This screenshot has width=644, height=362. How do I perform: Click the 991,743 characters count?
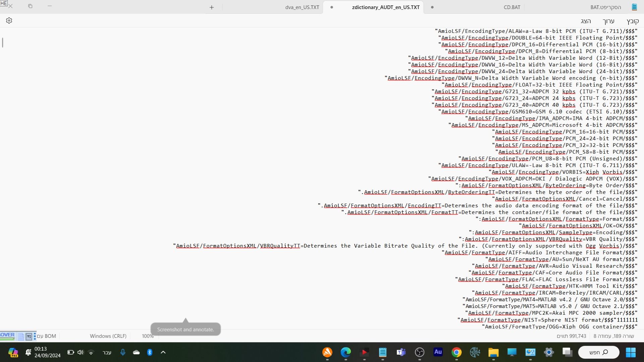tap(572, 336)
